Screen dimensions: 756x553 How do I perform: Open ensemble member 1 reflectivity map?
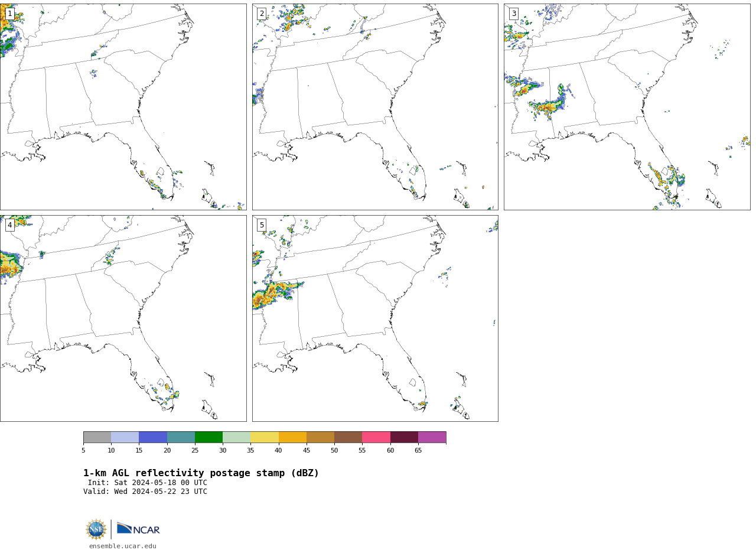123,107
